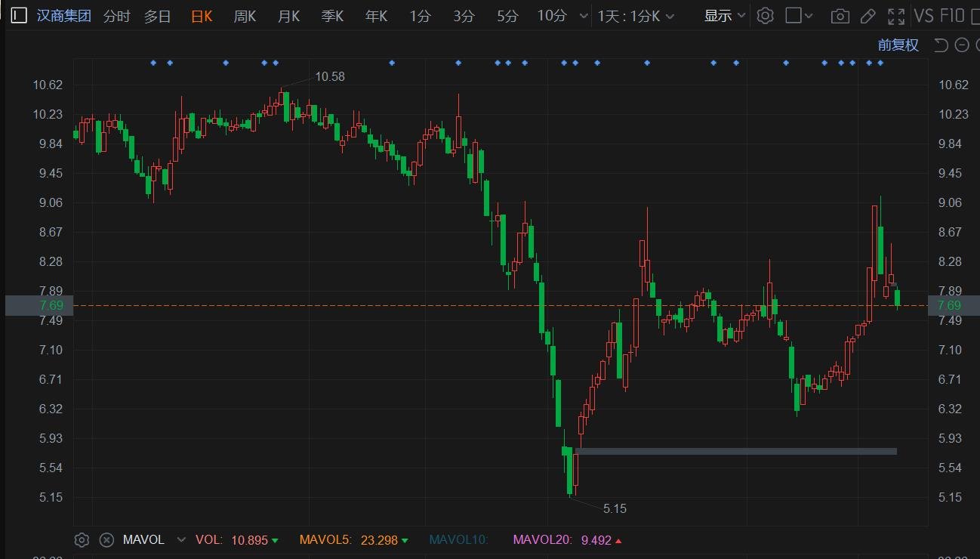Click the MAVOL5 value 23.298
This screenshot has width=980, height=559.
click(x=380, y=540)
